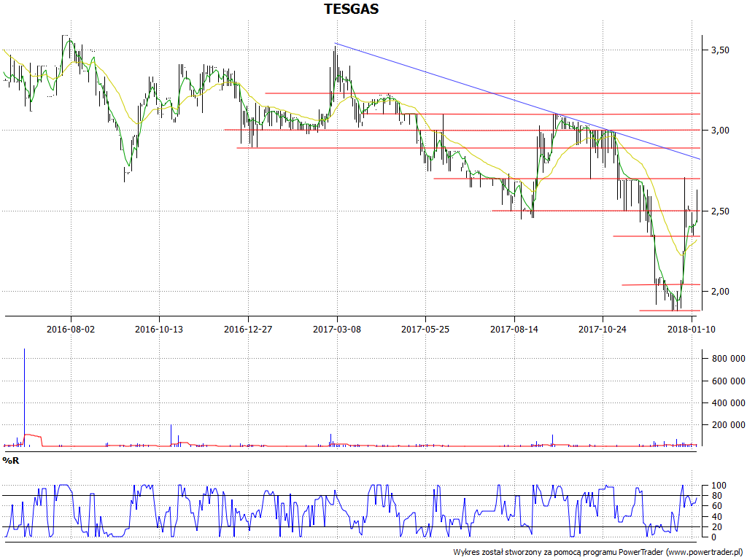
Task: Select the 80 level on %R axis
Action: (x=716, y=496)
